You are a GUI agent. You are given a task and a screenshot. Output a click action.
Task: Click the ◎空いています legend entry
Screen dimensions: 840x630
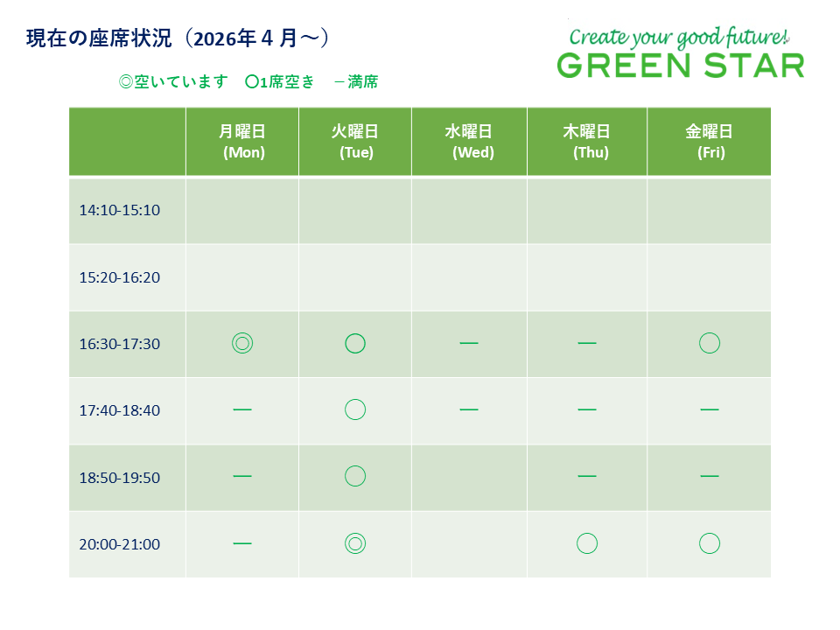(x=172, y=82)
